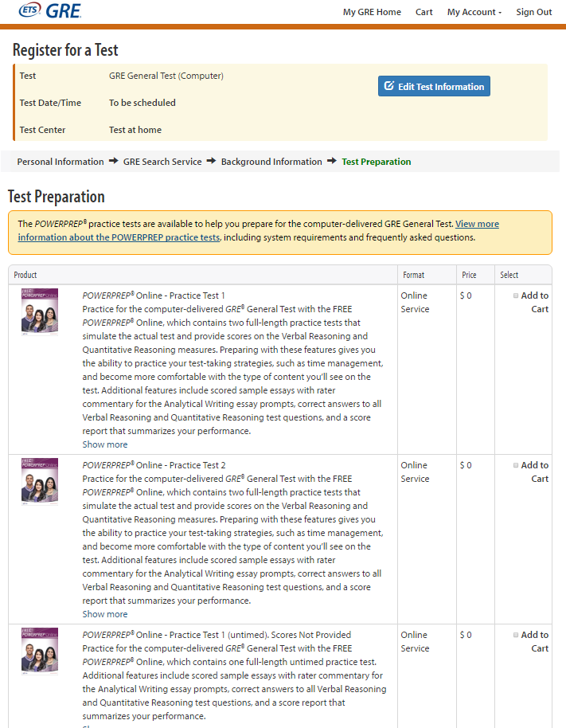566x728 pixels.
Task: Click the Test Preparation breadcrumb step
Action: click(377, 162)
